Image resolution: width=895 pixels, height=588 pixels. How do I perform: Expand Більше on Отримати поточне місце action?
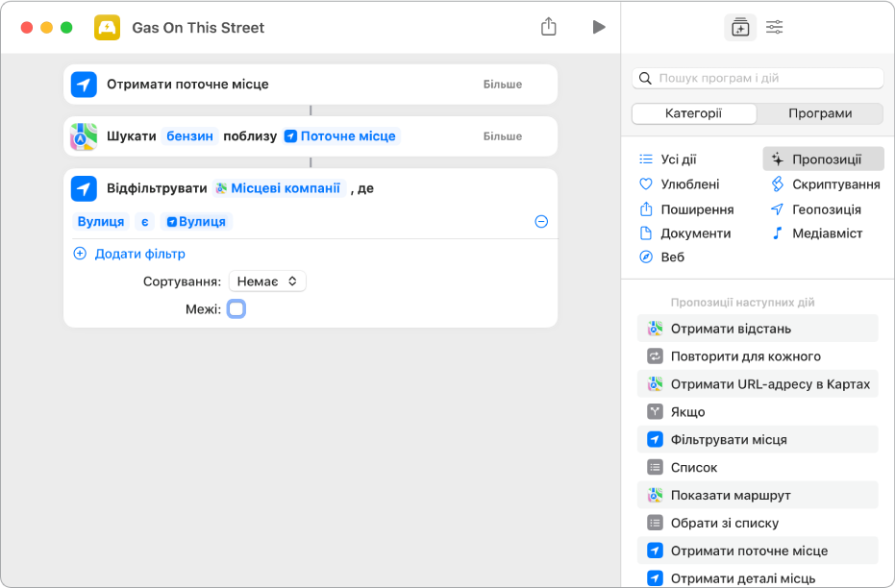(x=502, y=85)
